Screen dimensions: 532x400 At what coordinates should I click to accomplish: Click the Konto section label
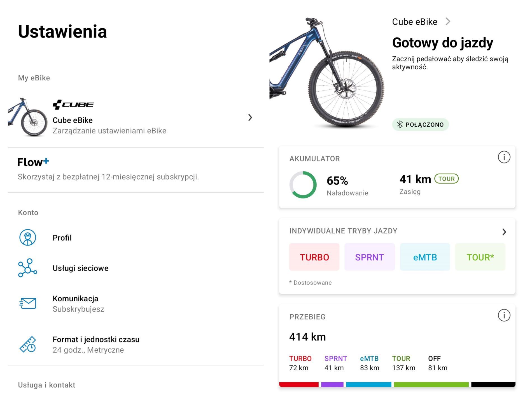pos(28,212)
